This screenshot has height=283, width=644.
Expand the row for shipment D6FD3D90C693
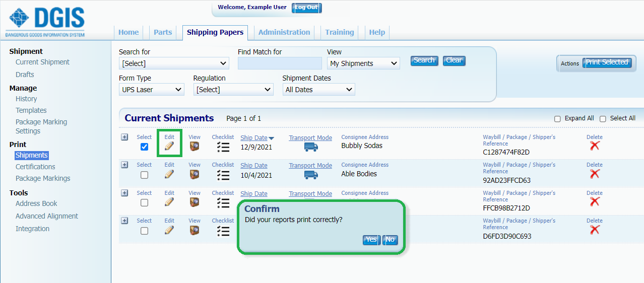[124, 221]
